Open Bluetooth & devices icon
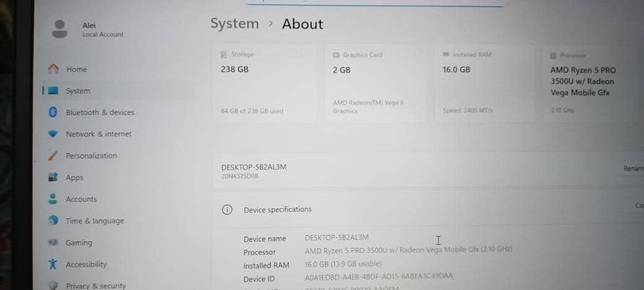The width and height of the screenshot is (644, 290). point(53,112)
